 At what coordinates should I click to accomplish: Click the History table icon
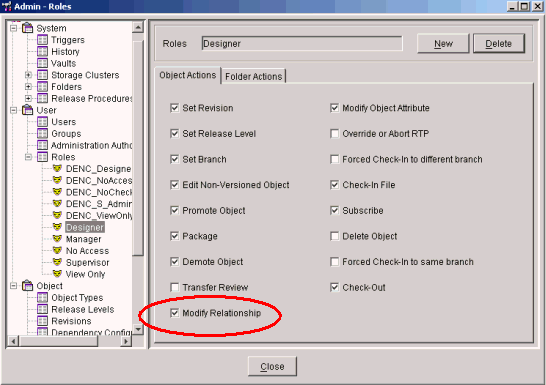click(x=42, y=52)
